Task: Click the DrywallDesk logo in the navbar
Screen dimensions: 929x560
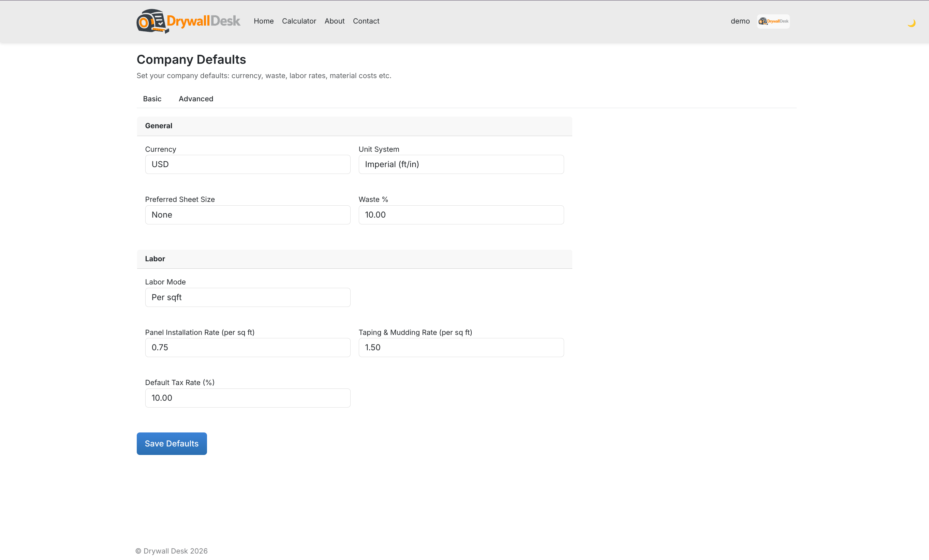Action: [x=188, y=21]
